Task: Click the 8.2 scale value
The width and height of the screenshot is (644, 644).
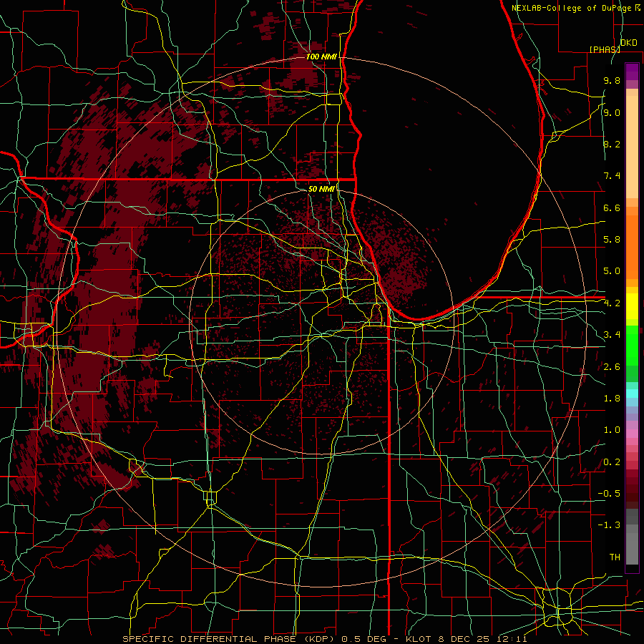Action: click(x=612, y=144)
